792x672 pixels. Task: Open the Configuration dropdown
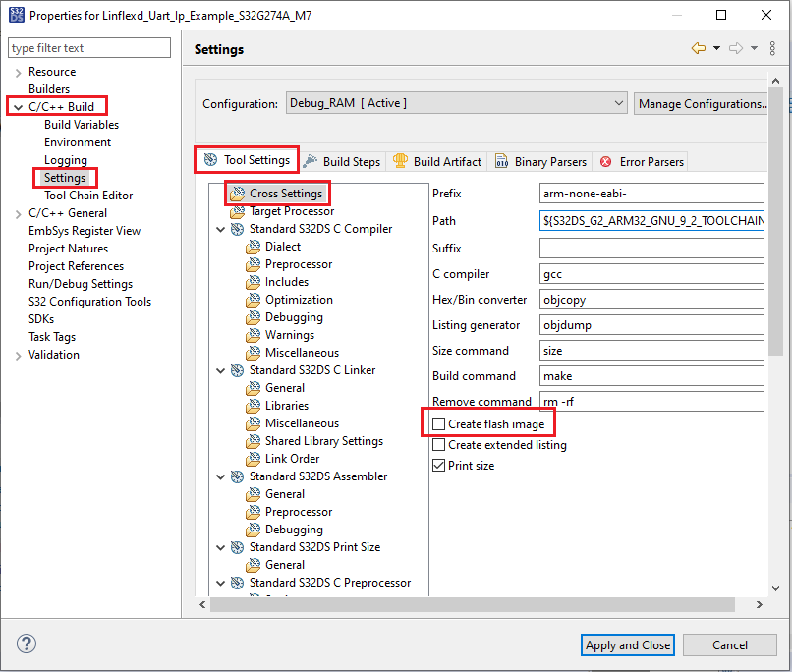(x=457, y=103)
